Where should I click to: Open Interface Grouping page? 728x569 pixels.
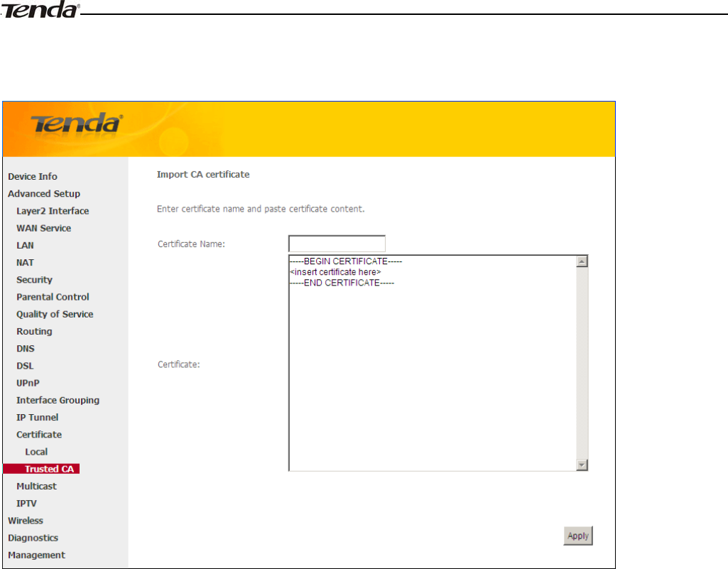[x=58, y=400]
